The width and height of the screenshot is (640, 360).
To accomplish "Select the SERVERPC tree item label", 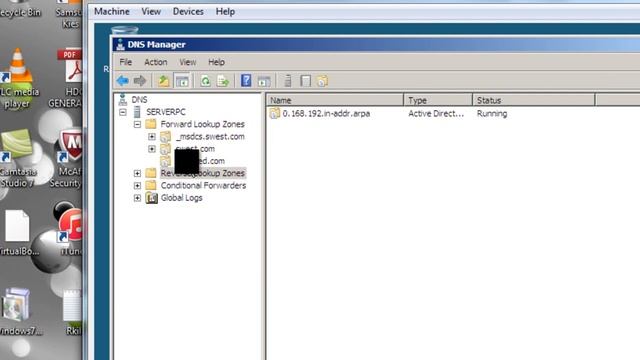I will click(166, 111).
